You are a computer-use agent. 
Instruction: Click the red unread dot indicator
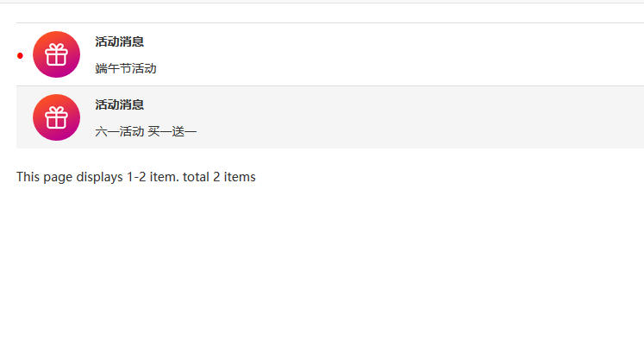(x=20, y=55)
